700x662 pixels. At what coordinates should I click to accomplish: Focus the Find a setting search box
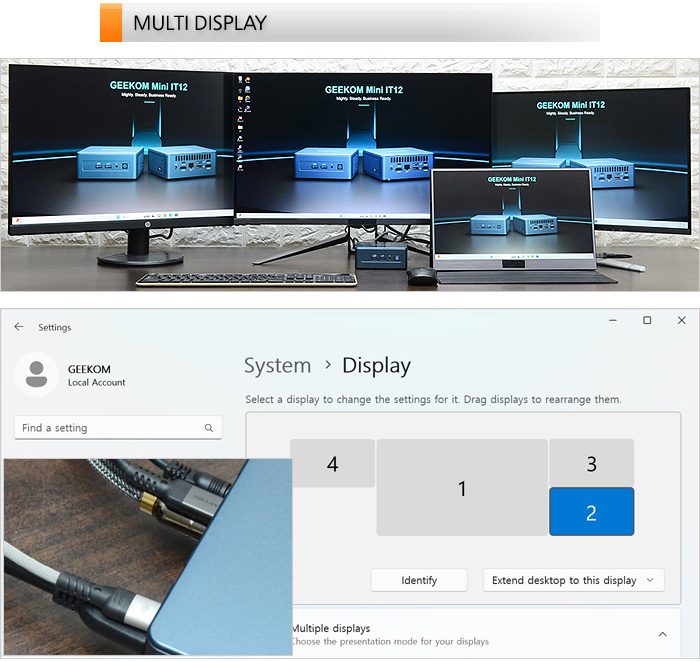(118, 428)
